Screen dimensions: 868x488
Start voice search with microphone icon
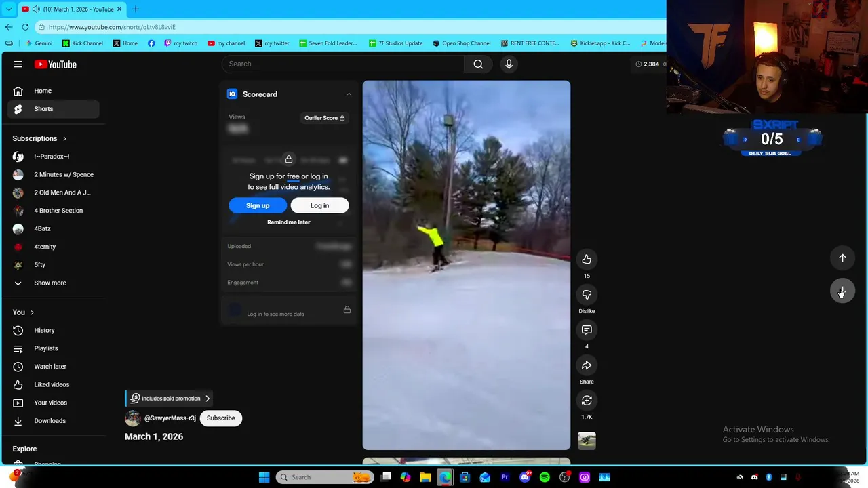tap(509, 64)
